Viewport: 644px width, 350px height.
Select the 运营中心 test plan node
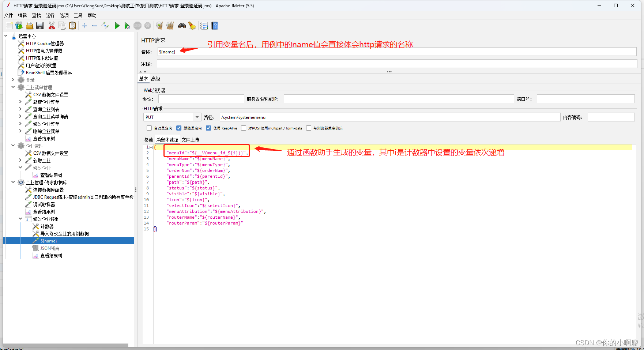click(27, 36)
